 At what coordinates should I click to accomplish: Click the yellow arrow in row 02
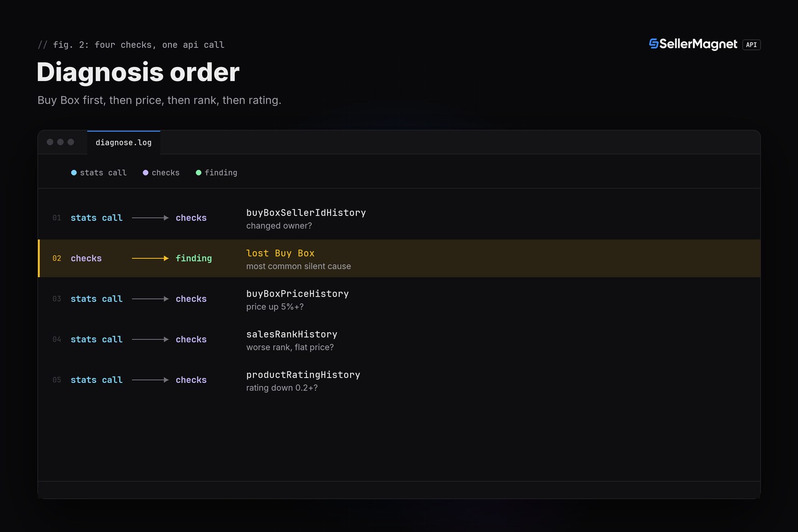pyautogui.click(x=150, y=258)
